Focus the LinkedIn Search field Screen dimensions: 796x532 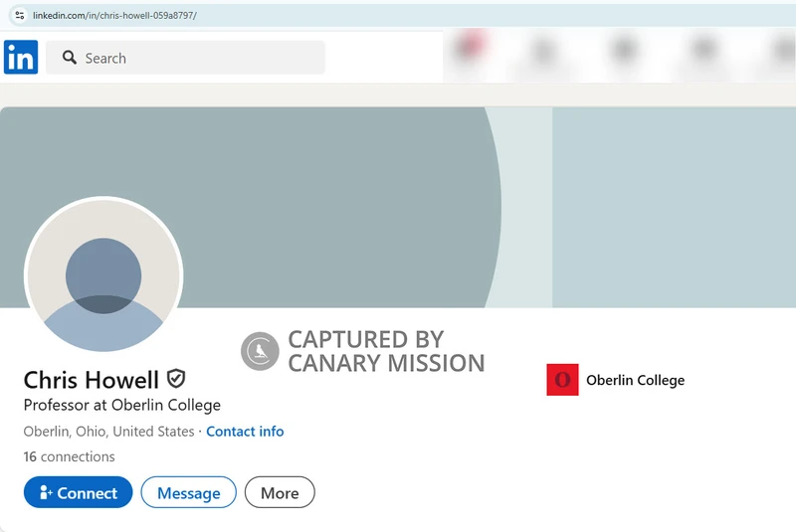[185, 58]
